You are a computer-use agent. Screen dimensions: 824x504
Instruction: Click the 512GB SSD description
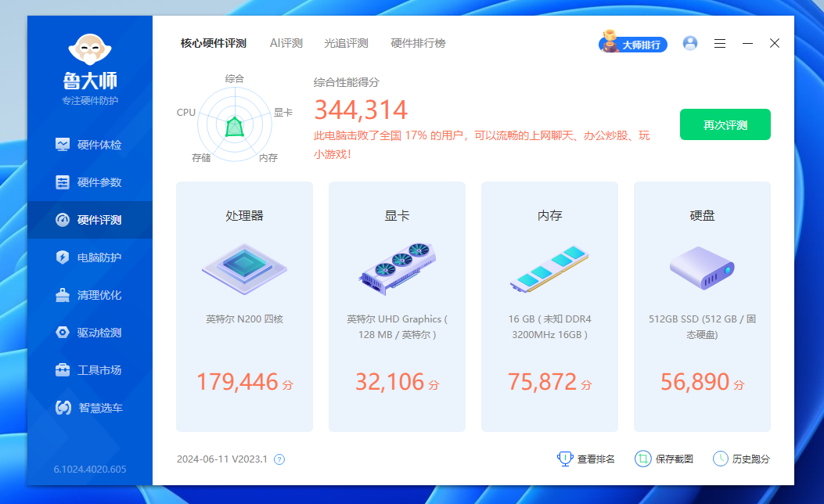(702, 327)
